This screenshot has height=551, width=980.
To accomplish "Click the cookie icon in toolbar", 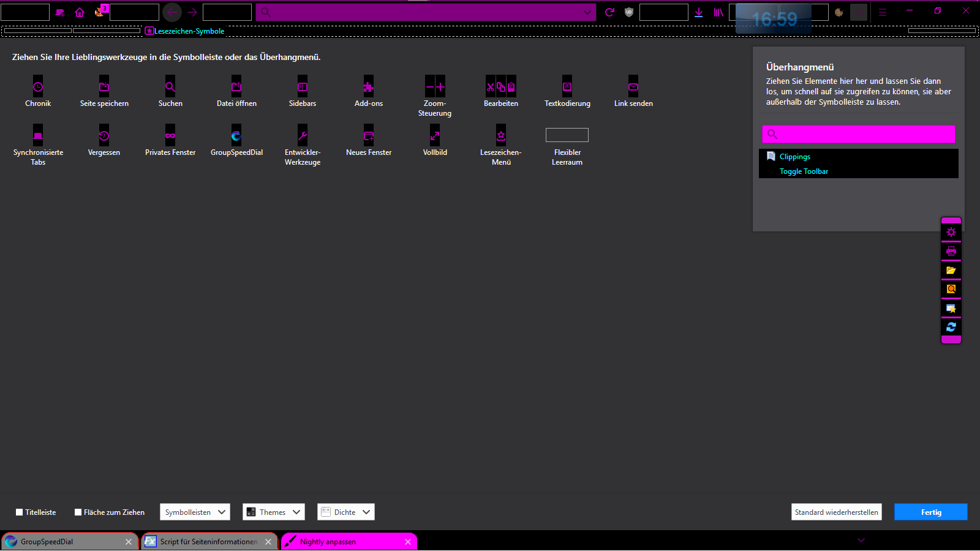I will click(x=839, y=12).
